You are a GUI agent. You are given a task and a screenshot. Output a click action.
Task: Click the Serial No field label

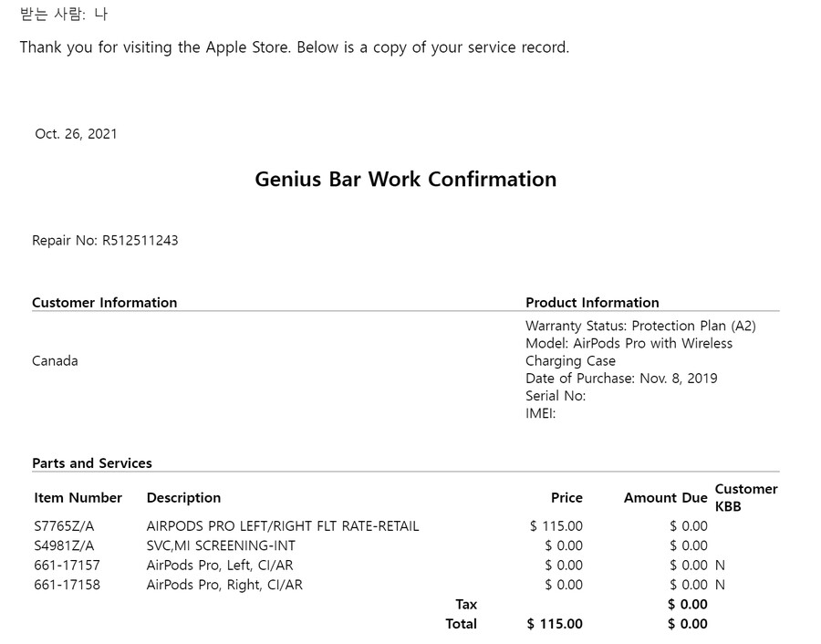[556, 396]
